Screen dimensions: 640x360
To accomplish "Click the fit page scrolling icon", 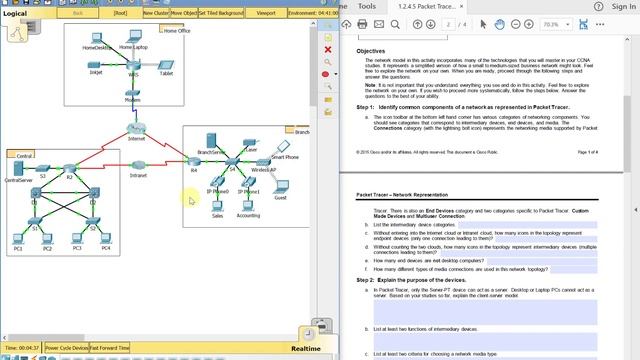I will [583, 24].
